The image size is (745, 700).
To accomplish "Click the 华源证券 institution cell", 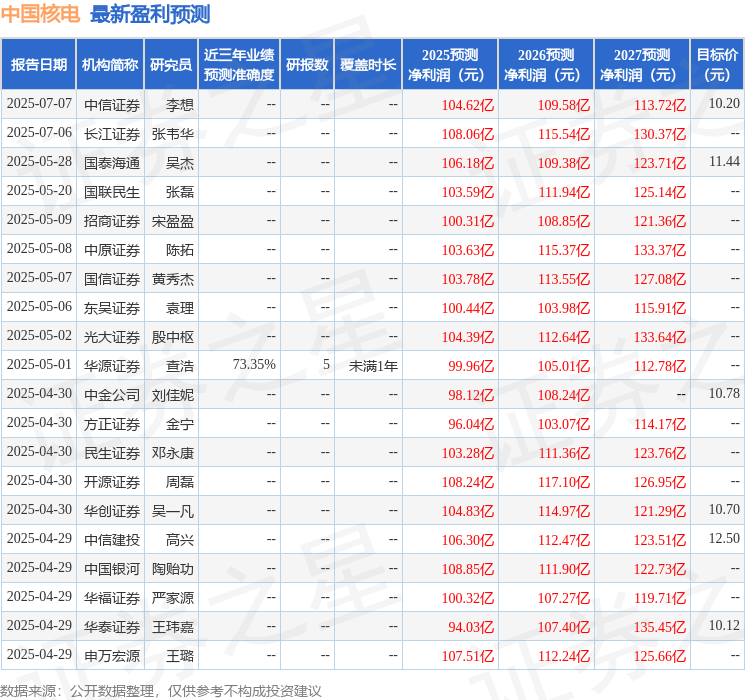I will click(112, 366).
